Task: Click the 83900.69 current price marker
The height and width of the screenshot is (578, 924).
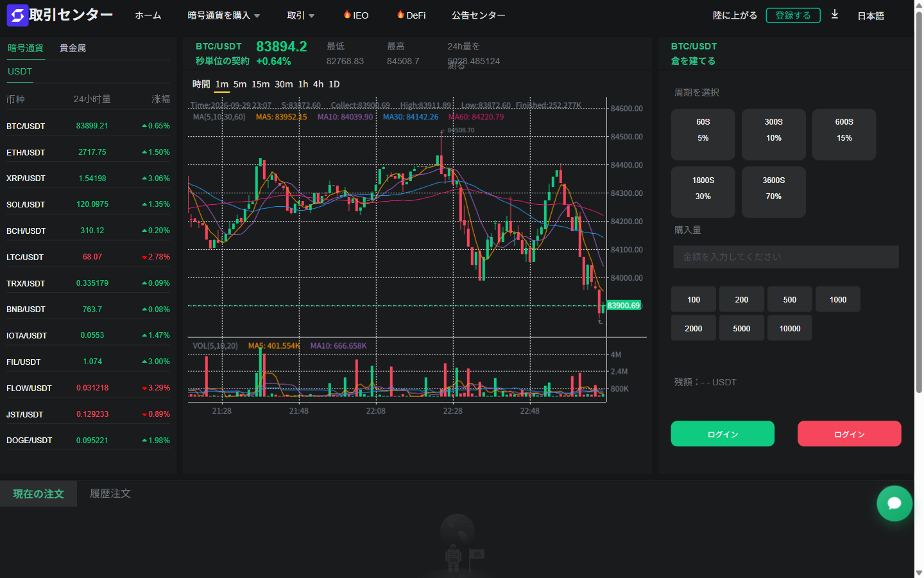Action: point(624,306)
